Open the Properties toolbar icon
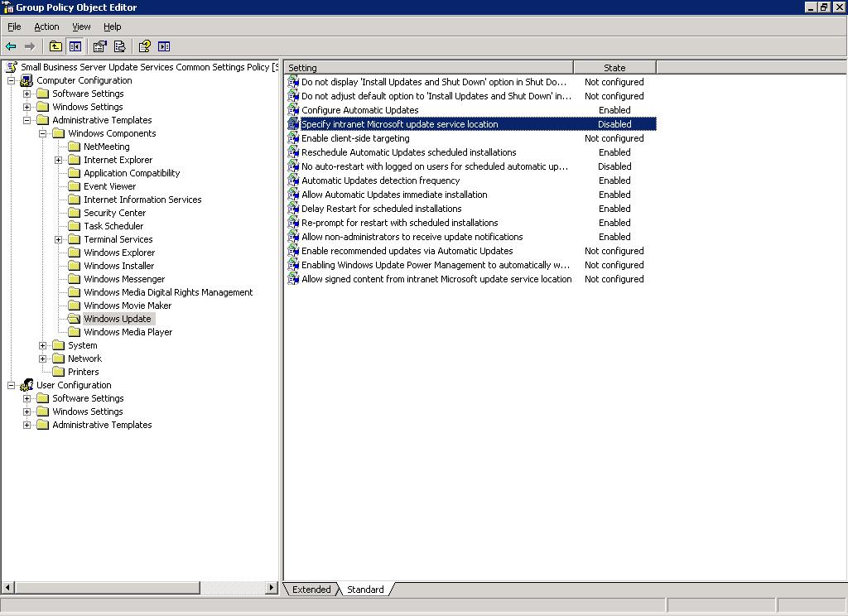The image size is (848, 616). pyautogui.click(x=100, y=46)
